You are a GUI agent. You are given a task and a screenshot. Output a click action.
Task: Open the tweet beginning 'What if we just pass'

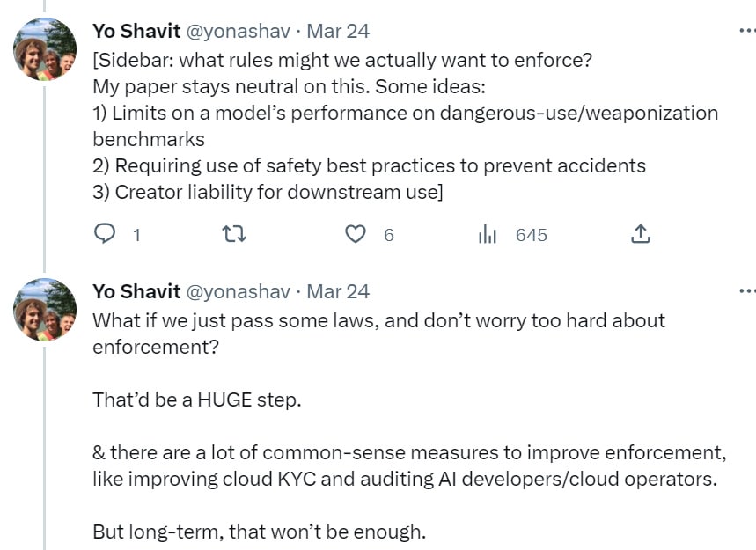tap(378, 320)
